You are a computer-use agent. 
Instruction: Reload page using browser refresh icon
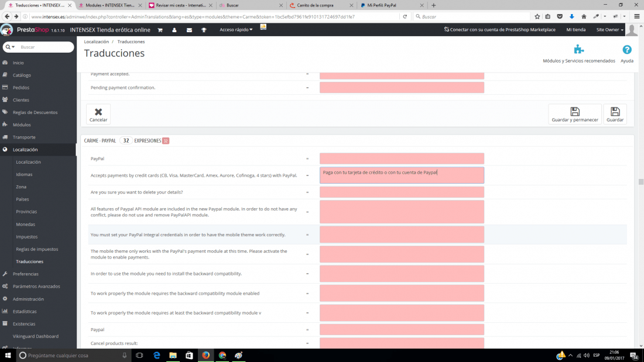point(405,17)
